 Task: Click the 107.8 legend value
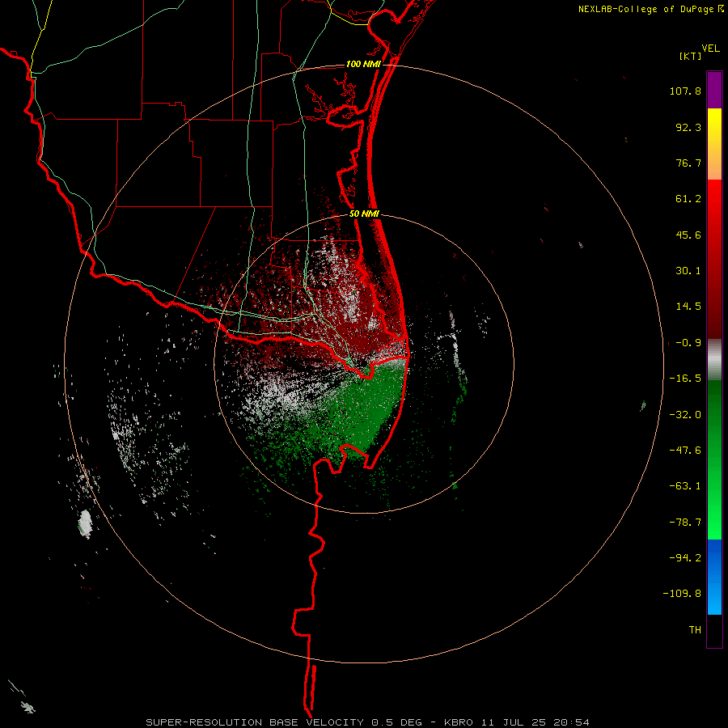click(x=685, y=91)
